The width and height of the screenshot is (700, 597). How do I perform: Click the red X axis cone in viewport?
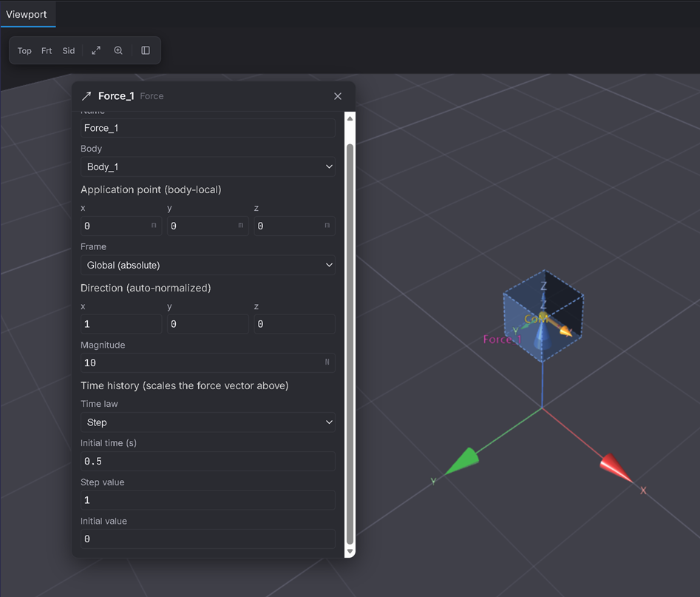616,468
